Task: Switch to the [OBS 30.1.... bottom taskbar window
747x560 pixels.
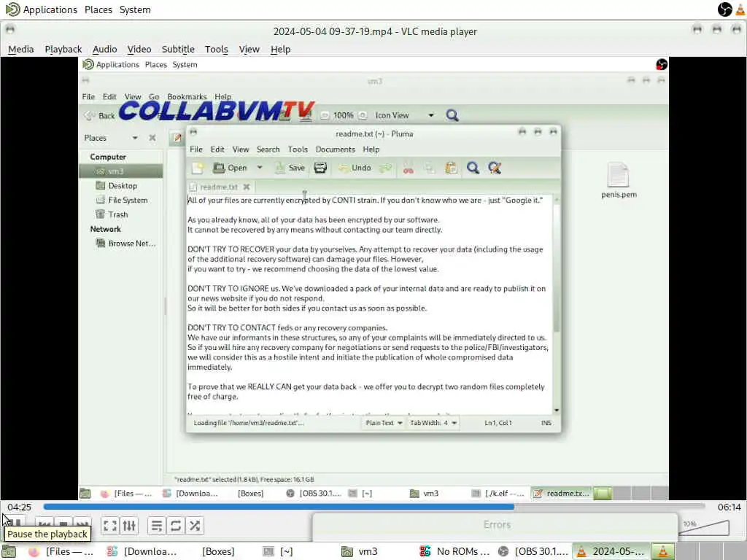Action: coord(533,551)
